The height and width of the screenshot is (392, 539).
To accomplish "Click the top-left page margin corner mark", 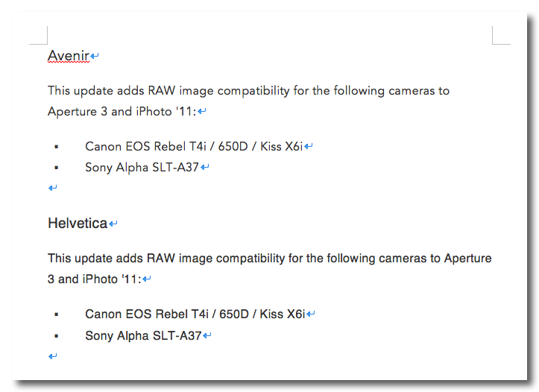I will [x=39, y=35].
